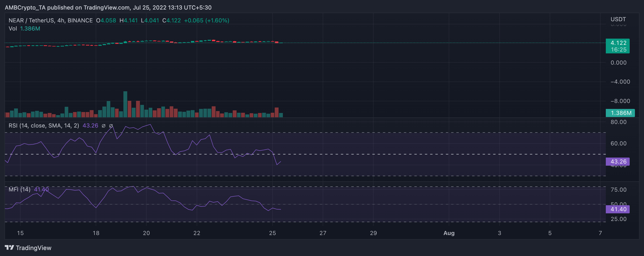Select the C4.122 close value in the legend
This screenshot has height=256, width=644.
[172, 20]
